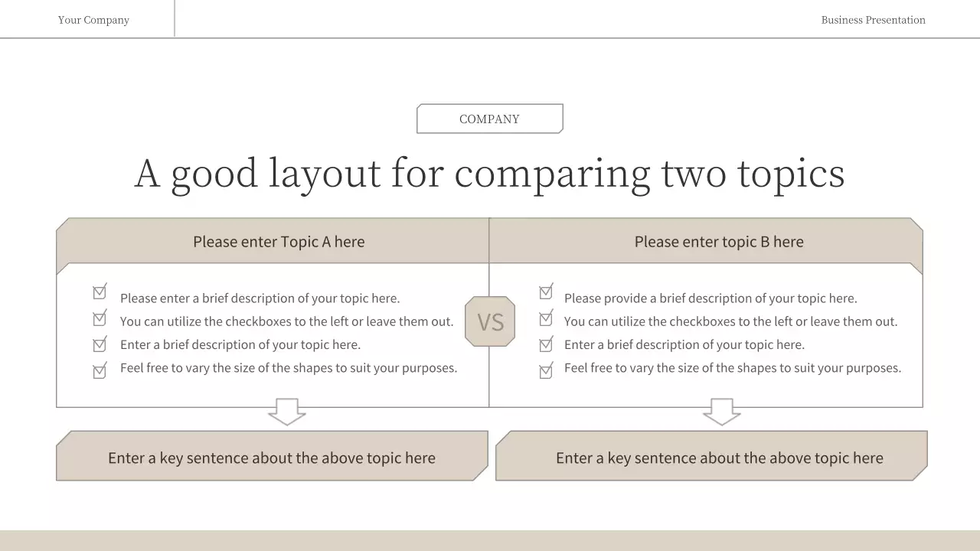Image resolution: width=980 pixels, height=551 pixels.
Task: Click the down arrow under Topic A box
Action: coord(287,412)
